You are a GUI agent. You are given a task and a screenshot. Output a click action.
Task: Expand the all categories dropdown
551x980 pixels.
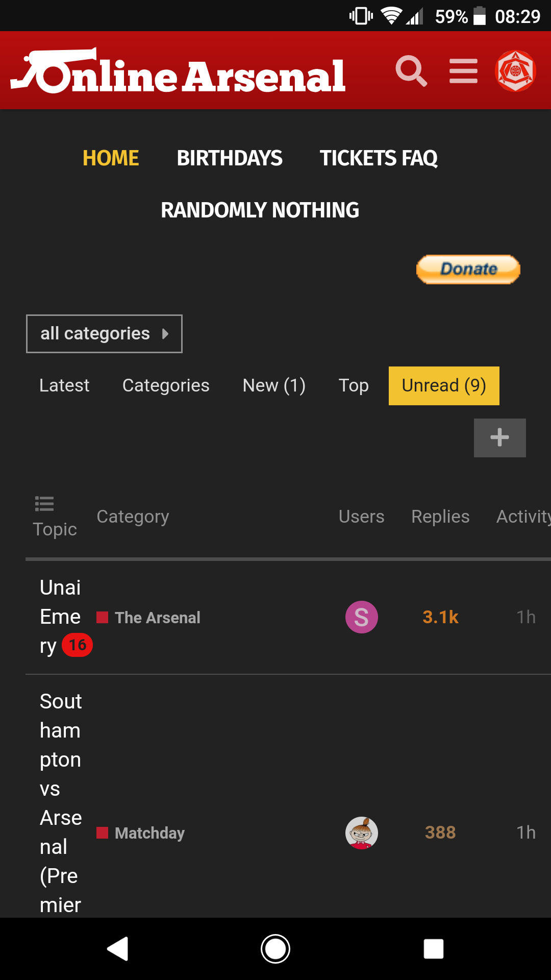click(104, 334)
